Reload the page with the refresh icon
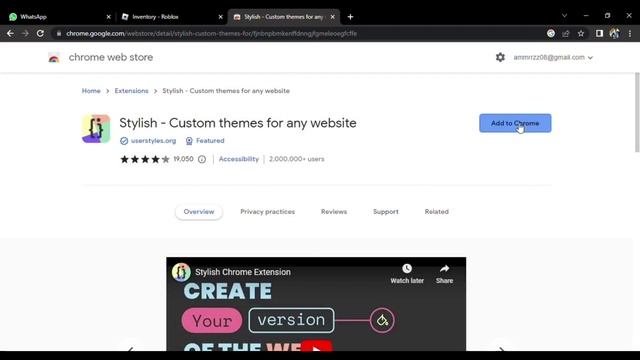Image resolution: width=640 pixels, height=360 pixels. pos(40,33)
